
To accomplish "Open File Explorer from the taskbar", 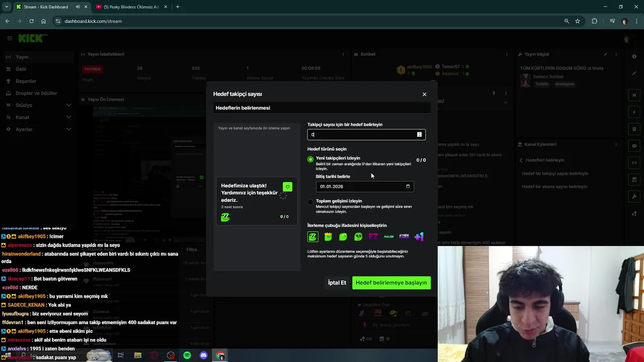I will coord(137,355).
